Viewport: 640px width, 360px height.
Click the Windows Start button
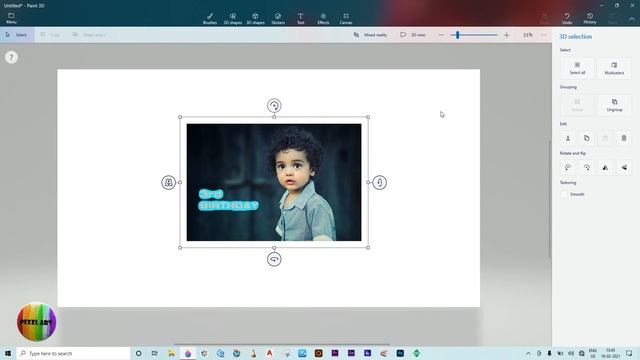tap(8, 353)
